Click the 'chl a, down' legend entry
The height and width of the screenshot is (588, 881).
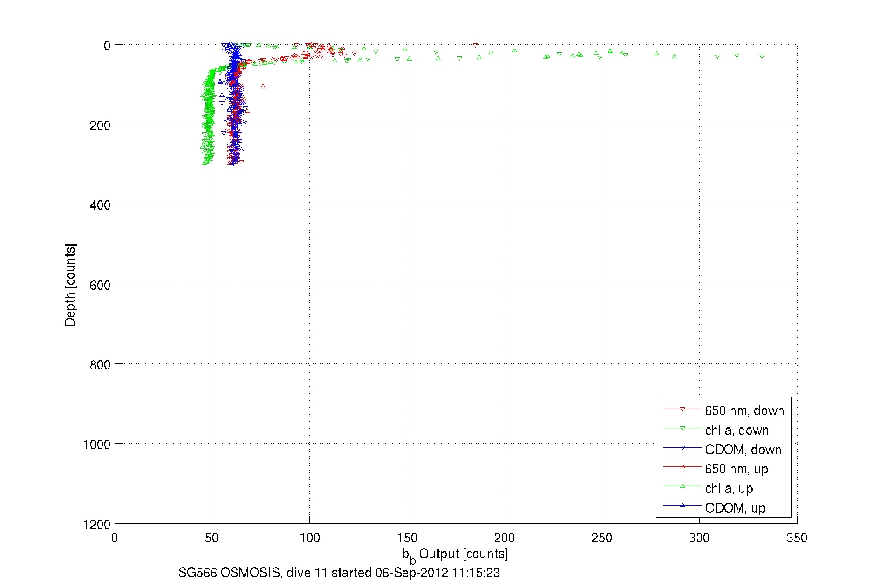717,430
